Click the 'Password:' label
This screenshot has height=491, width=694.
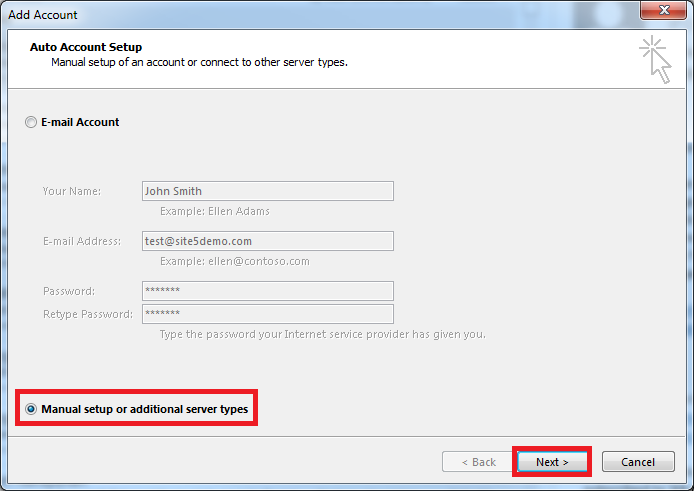click(69, 291)
